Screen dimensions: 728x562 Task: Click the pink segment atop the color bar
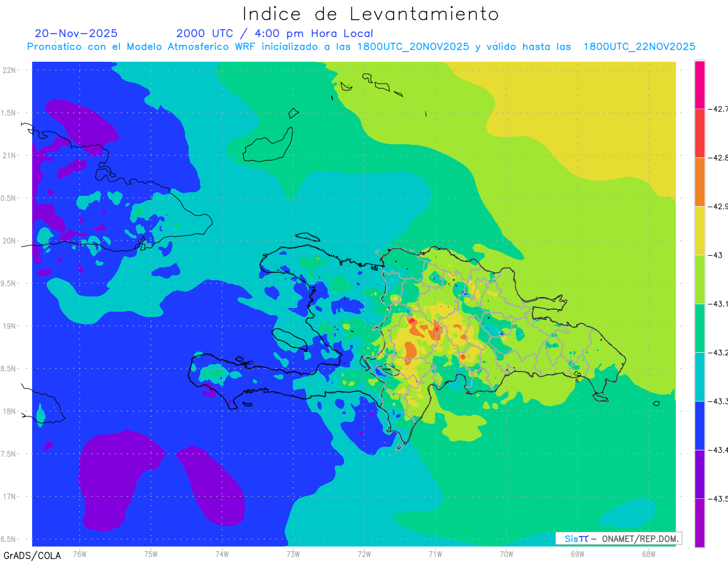point(700,84)
